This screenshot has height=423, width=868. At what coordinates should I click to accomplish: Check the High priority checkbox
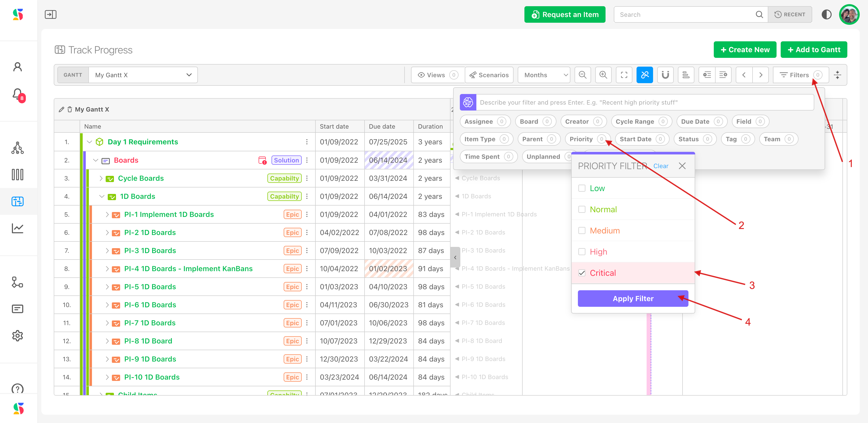coord(582,252)
